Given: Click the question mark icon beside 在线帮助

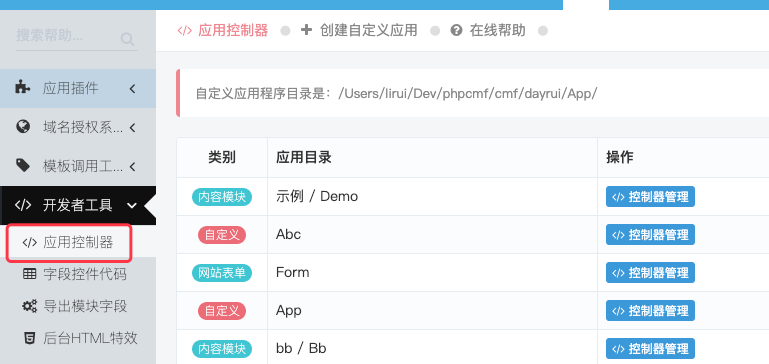Looking at the screenshot, I should [456, 31].
